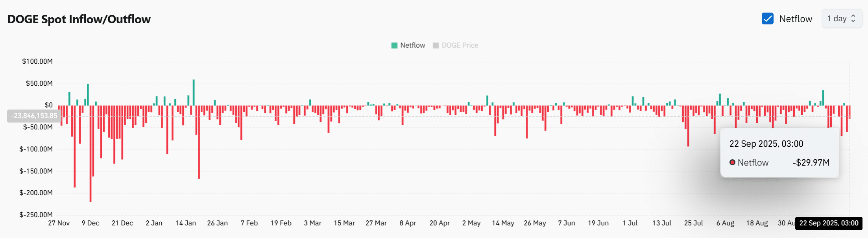
Task: Click the Netflow label beside the checkbox
Action: point(795,19)
